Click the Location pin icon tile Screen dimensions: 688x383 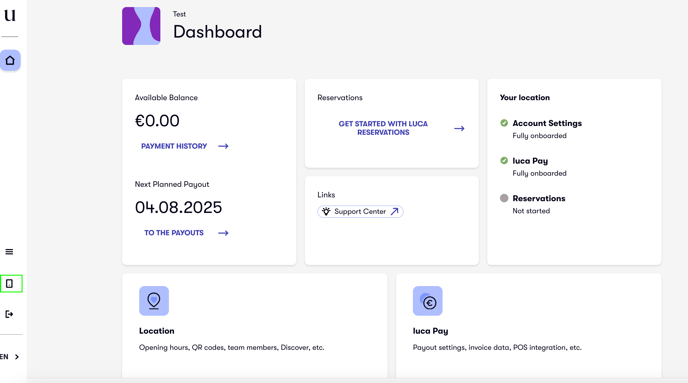154,301
